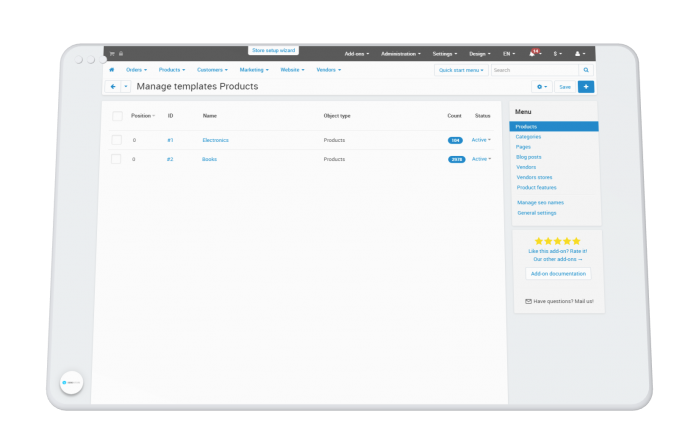The height and width of the screenshot is (445, 700).
Task: Open the $ currency dropdown
Action: [x=558, y=54]
